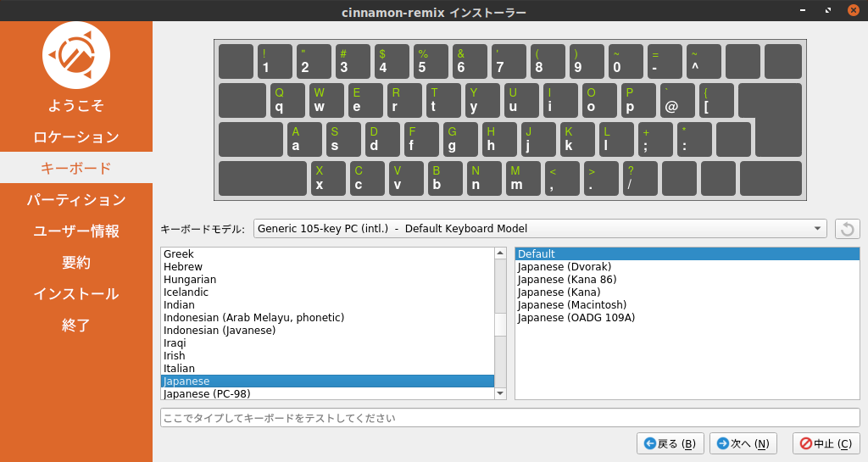Select the highlighted Japanese layout

click(x=327, y=381)
